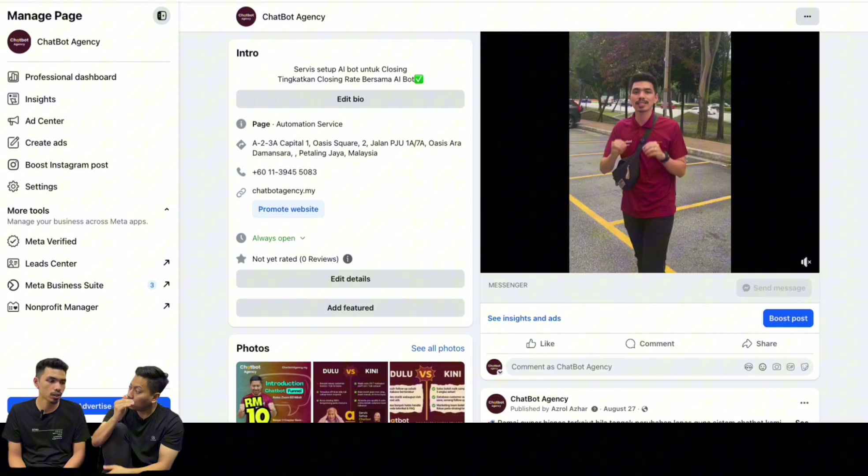
Task: Open See insights and ads link
Action: point(524,318)
